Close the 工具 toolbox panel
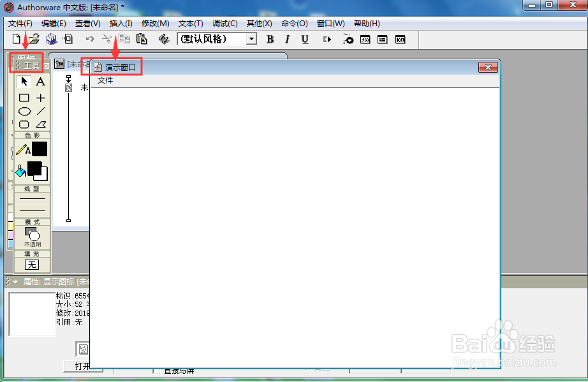The width and height of the screenshot is (588, 382). click(x=46, y=66)
